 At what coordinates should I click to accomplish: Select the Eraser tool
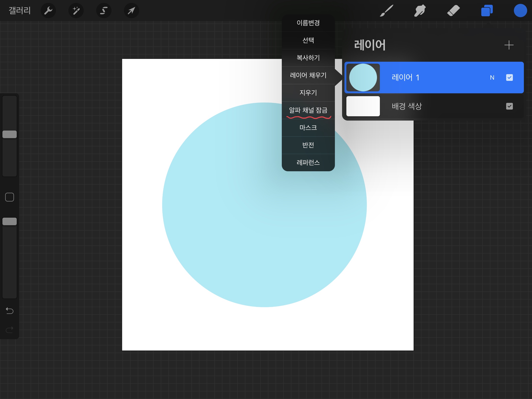(x=453, y=11)
